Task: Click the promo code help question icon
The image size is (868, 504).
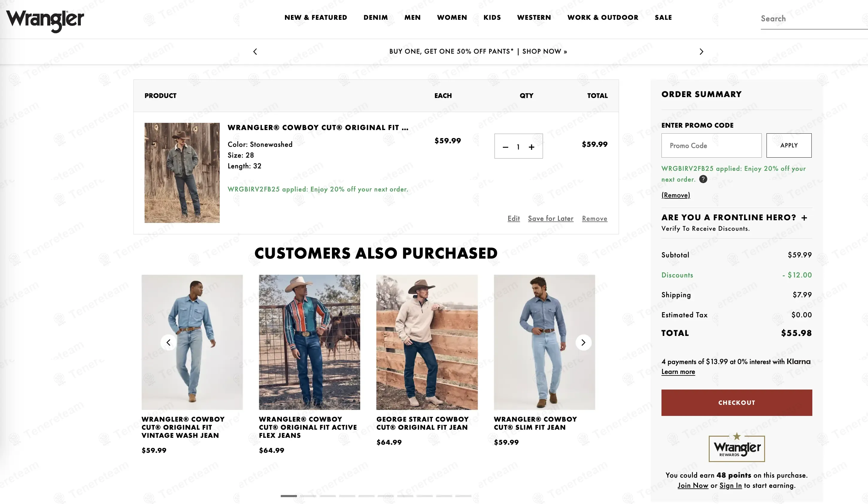Action: click(x=703, y=179)
